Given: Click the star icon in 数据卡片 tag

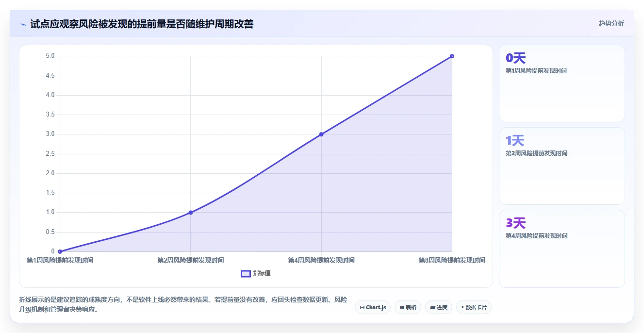Looking at the screenshot, I should [462, 307].
